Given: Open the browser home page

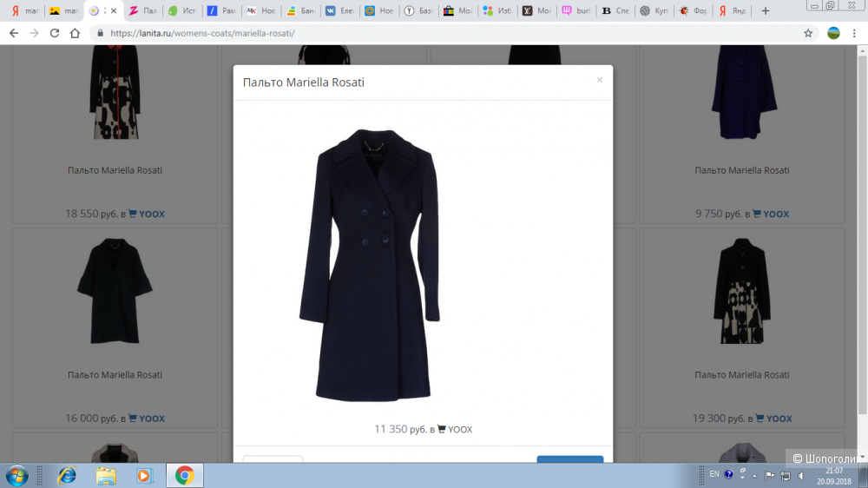Looking at the screenshot, I should [x=76, y=33].
